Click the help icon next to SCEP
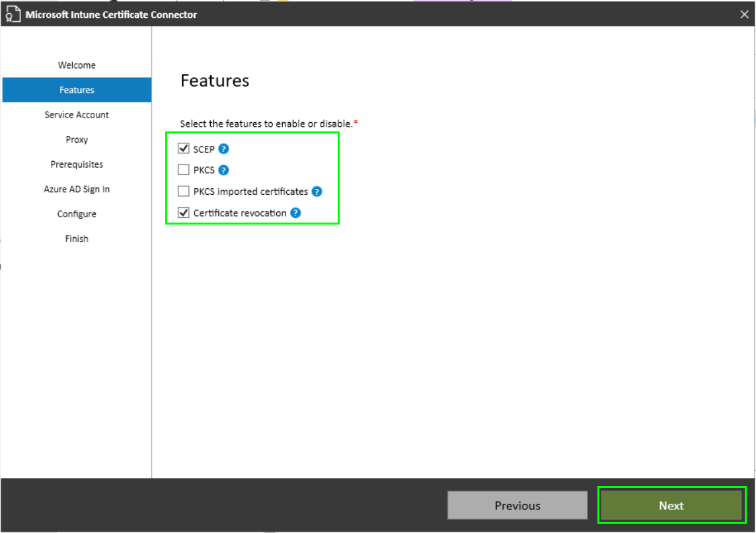 [223, 149]
